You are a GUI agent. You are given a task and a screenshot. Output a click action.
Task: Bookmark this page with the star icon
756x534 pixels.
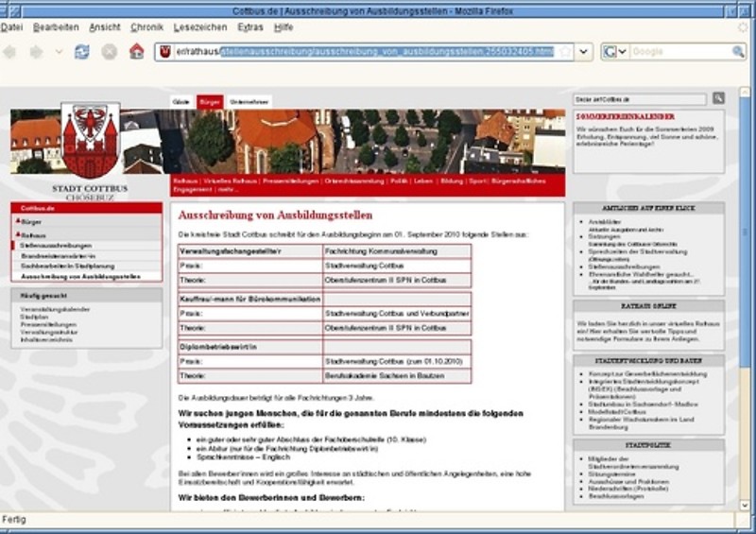(564, 51)
